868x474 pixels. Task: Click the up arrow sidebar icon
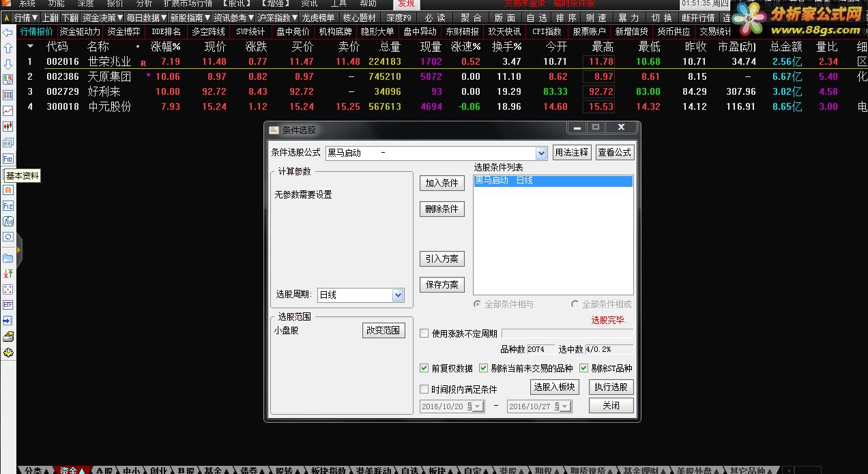8,48
